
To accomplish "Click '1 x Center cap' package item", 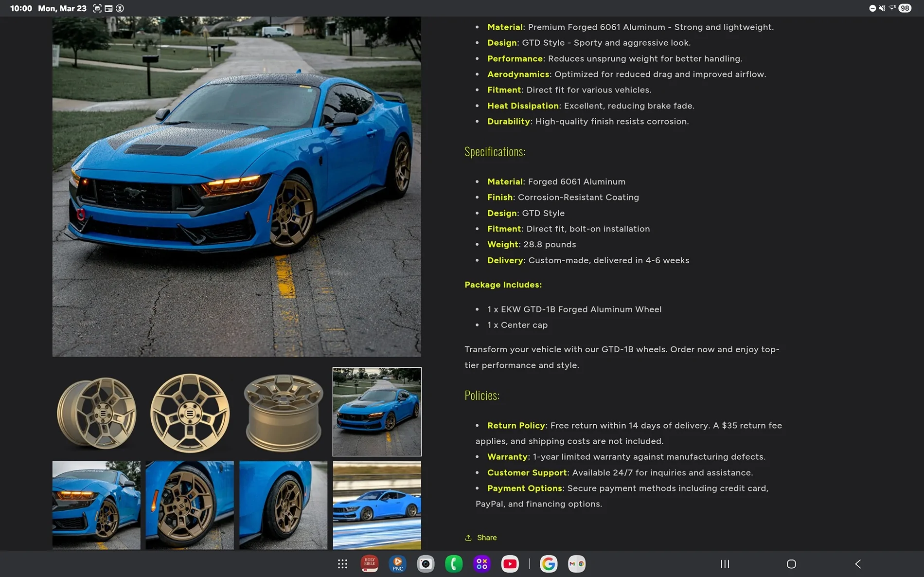I will (x=517, y=325).
